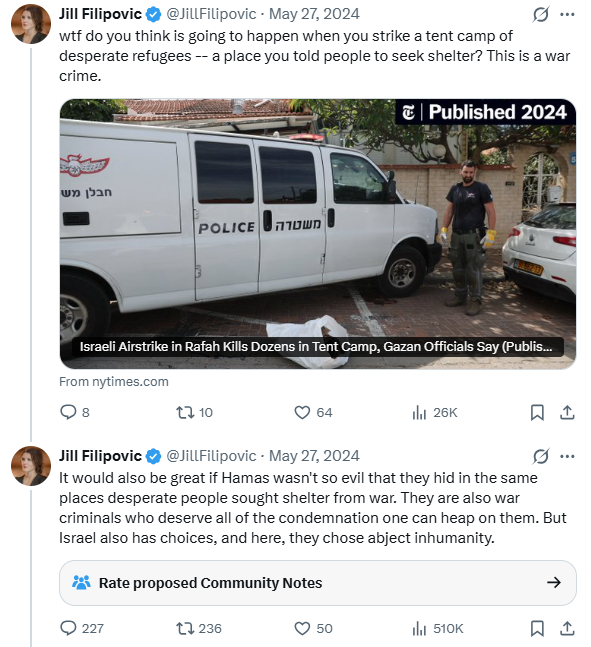
Task: Open @JillFilipovic handle on the first tweet
Action: (x=211, y=14)
